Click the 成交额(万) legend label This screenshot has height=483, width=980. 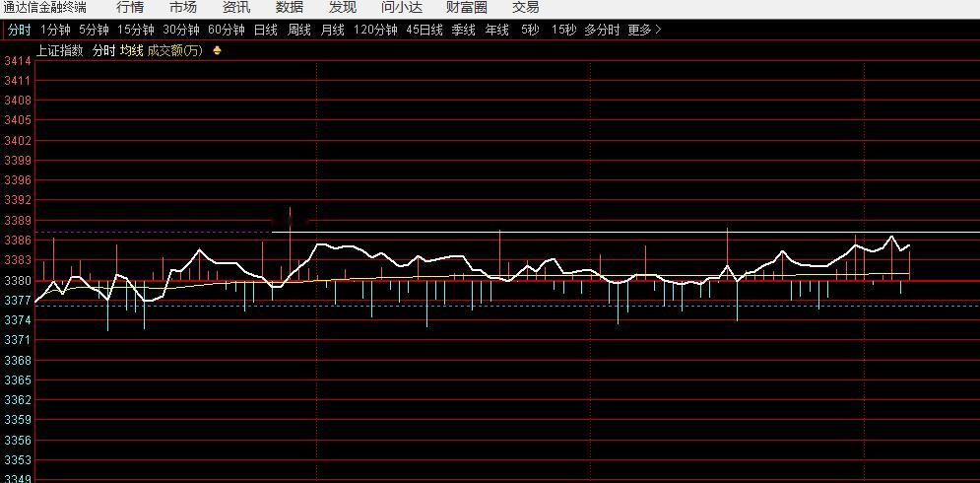(x=175, y=51)
